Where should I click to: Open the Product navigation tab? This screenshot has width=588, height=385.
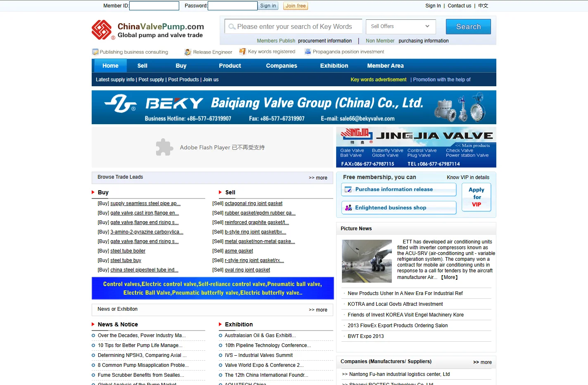(230, 66)
